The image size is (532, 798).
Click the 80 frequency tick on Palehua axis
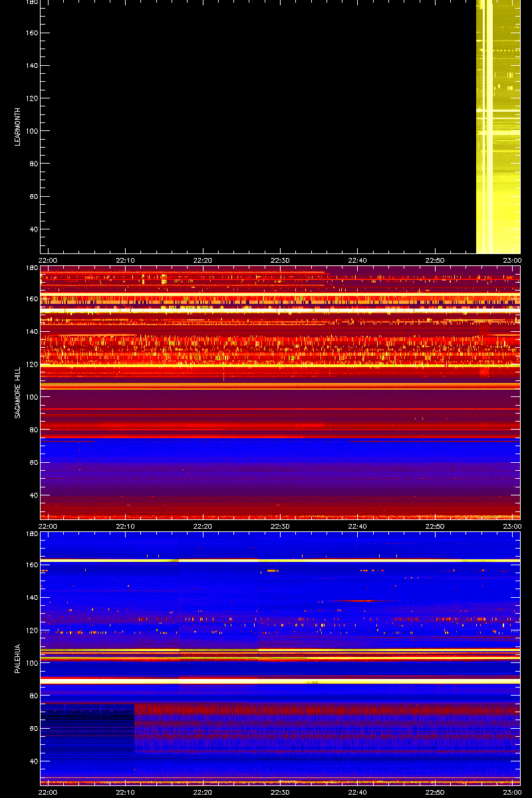[x=34, y=696]
